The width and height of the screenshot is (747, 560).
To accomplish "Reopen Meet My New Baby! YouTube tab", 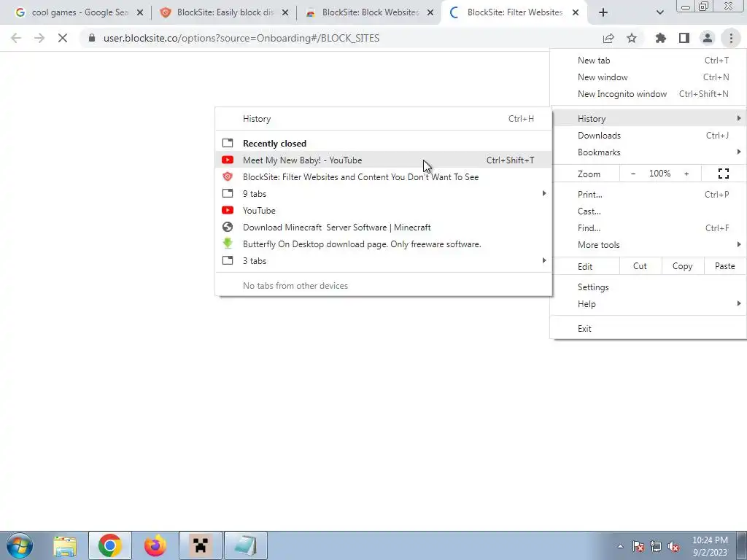I will pos(384,160).
